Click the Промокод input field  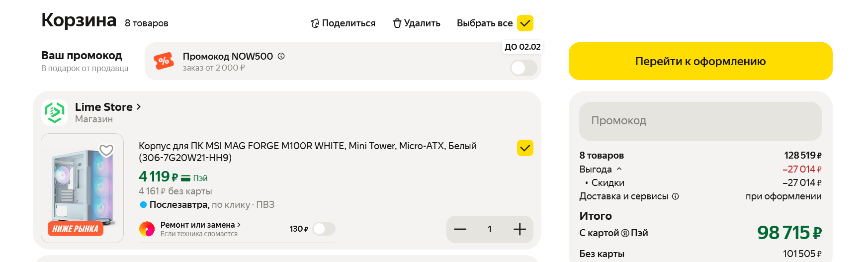click(x=700, y=121)
